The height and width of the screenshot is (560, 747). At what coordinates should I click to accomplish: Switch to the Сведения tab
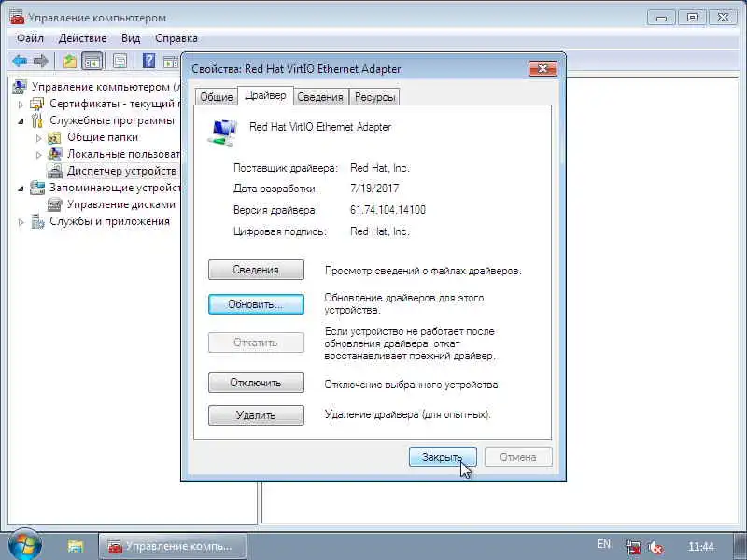[320, 97]
